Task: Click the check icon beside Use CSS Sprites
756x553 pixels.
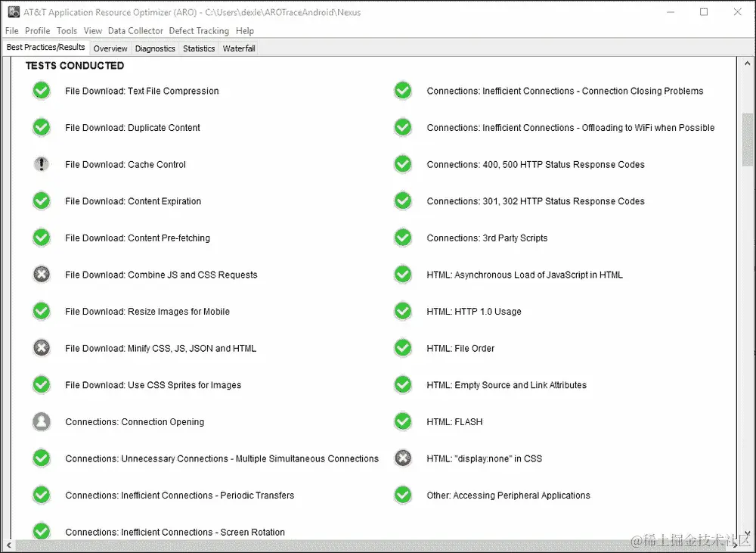Action: [x=42, y=384]
